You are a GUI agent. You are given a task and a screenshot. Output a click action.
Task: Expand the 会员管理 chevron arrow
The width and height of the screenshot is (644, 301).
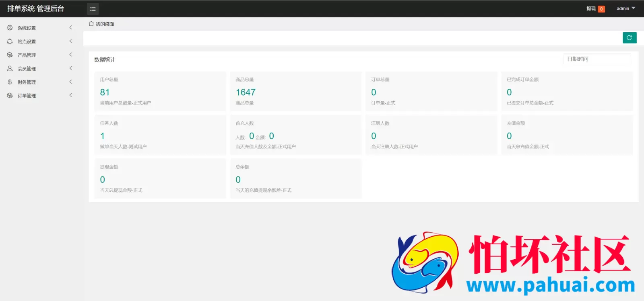point(71,68)
